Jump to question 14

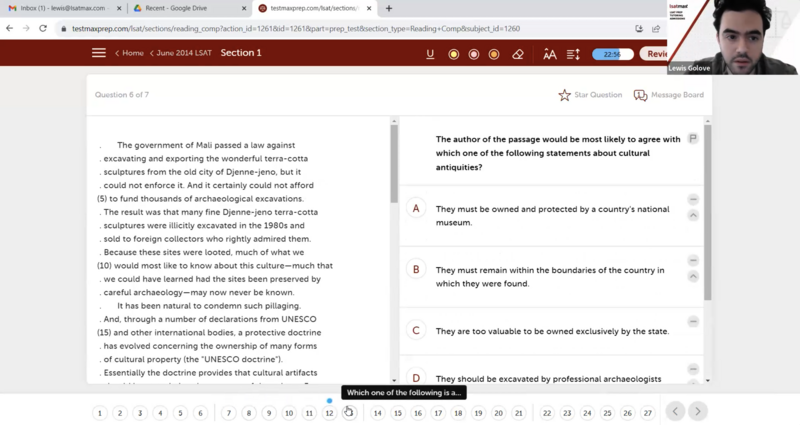377,413
